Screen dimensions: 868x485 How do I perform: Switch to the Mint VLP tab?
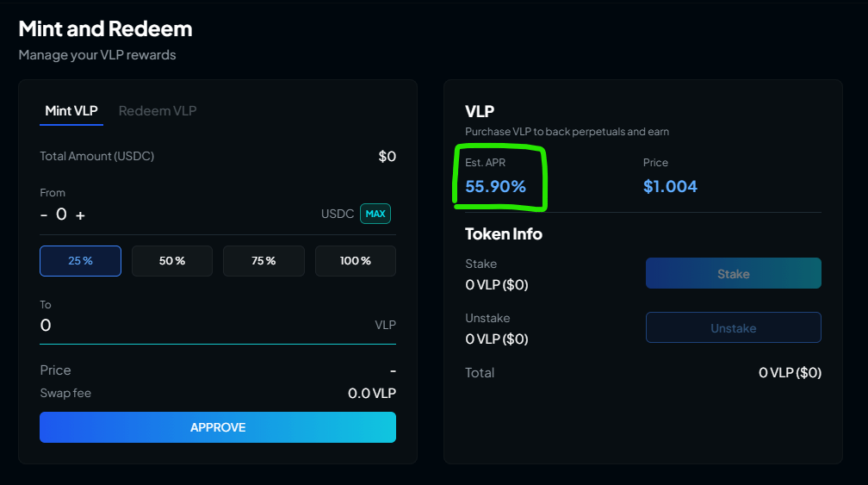[x=71, y=111]
